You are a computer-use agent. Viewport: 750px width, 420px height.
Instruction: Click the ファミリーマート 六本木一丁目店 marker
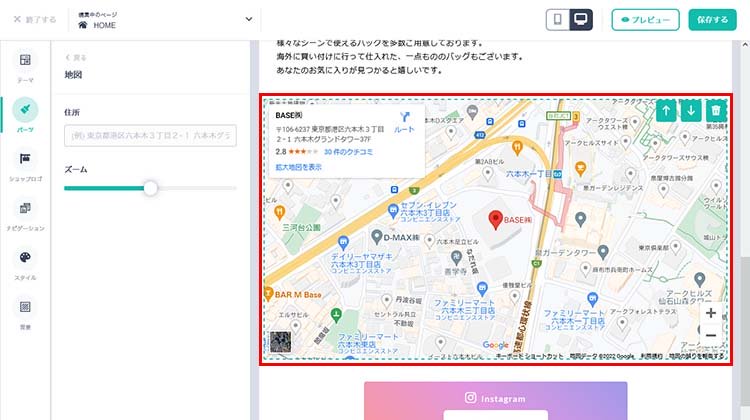point(592,299)
